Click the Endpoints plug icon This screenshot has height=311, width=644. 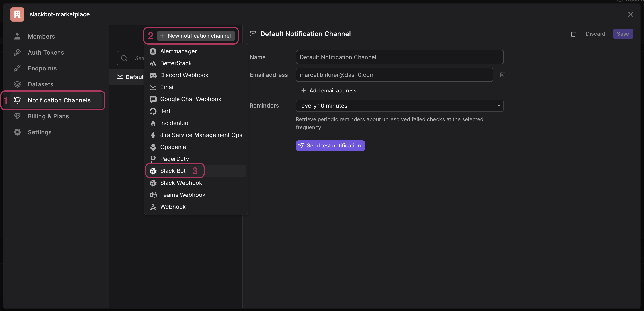(17, 68)
